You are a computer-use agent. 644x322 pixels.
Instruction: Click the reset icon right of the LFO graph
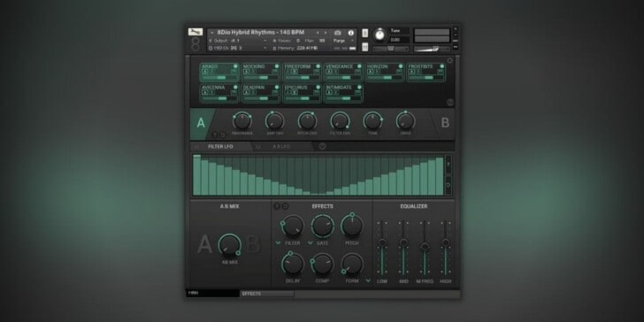coord(448,185)
